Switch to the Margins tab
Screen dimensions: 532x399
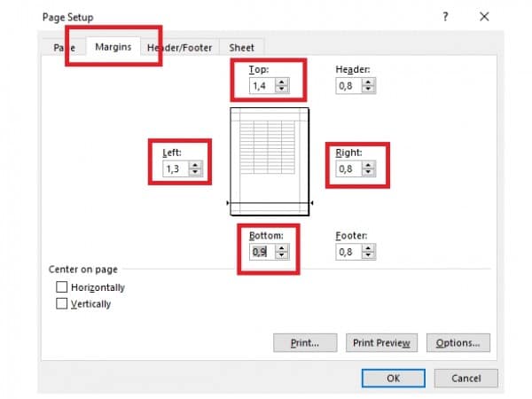113,47
